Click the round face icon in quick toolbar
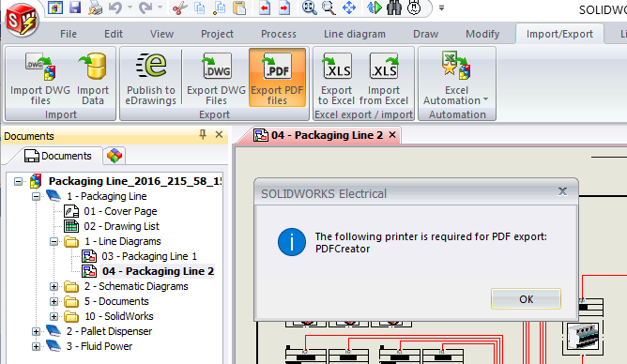This screenshot has width=627, height=364. [414, 8]
